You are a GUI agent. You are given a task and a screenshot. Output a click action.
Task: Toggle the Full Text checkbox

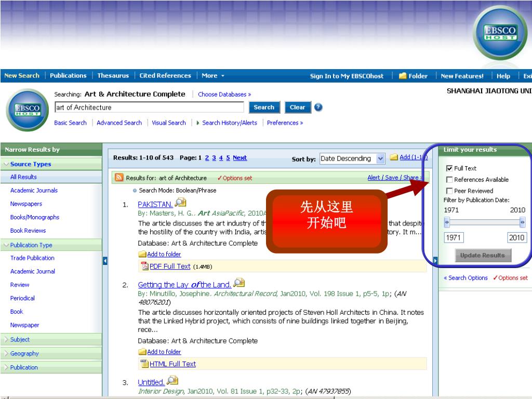tap(449, 168)
